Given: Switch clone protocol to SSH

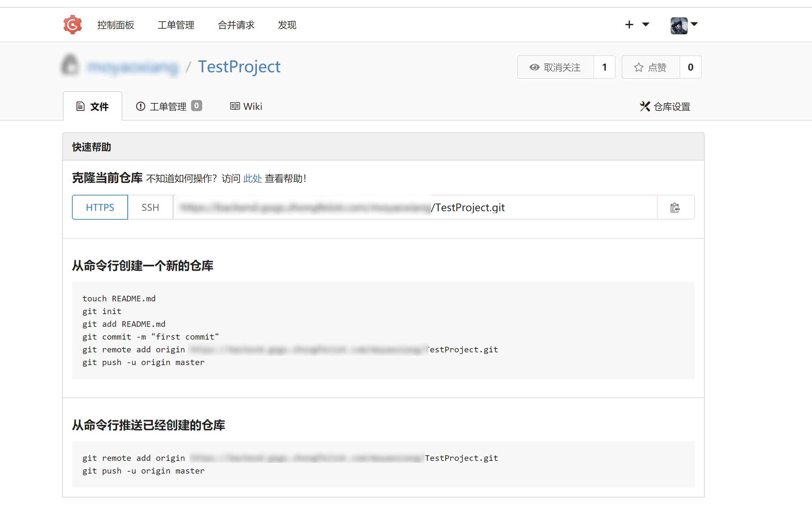Looking at the screenshot, I should pyautogui.click(x=150, y=207).
